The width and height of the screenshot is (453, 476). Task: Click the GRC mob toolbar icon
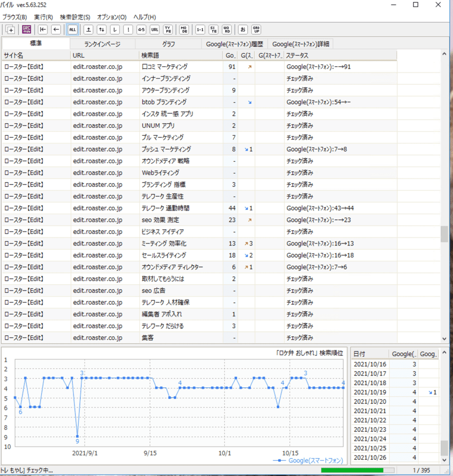(26, 29)
